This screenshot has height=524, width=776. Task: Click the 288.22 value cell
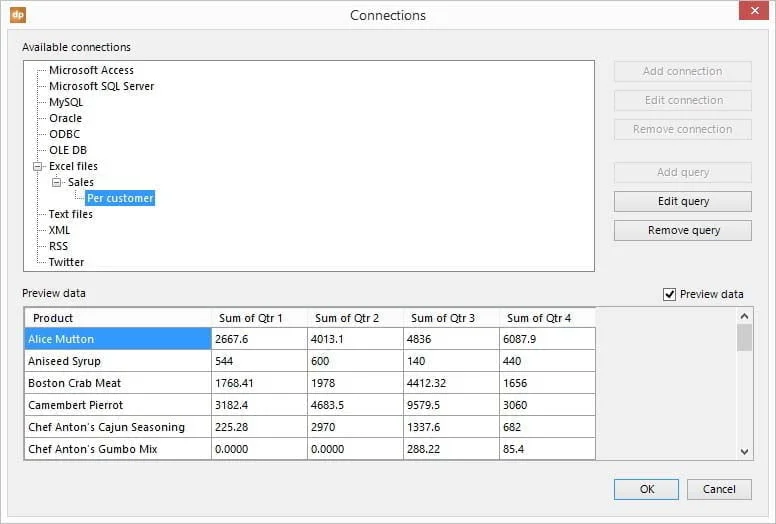(451, 449)
